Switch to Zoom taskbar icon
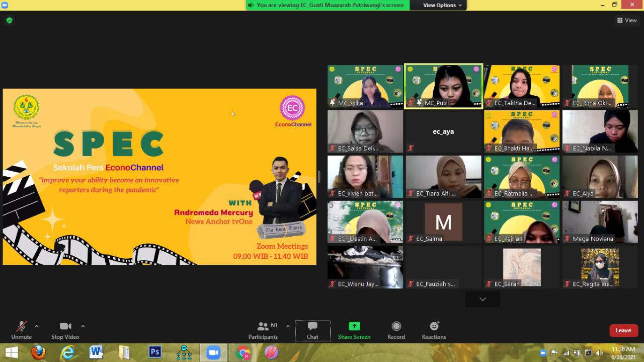 tap(213, 352)
